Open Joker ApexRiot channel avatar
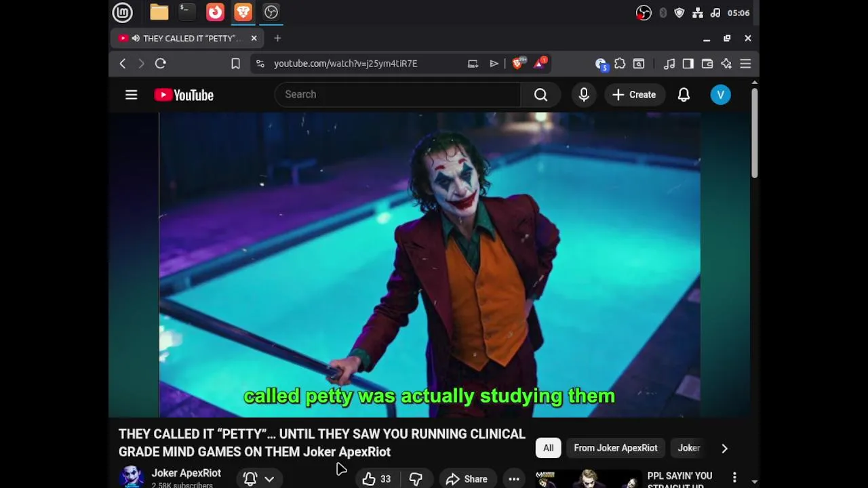The image size is (868, 488). 132,477
